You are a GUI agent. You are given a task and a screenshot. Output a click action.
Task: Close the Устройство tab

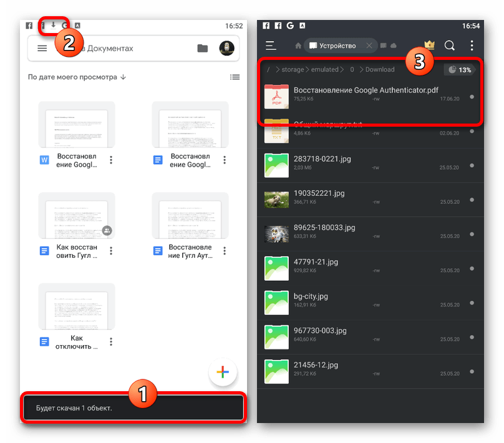tap(369, 46)
